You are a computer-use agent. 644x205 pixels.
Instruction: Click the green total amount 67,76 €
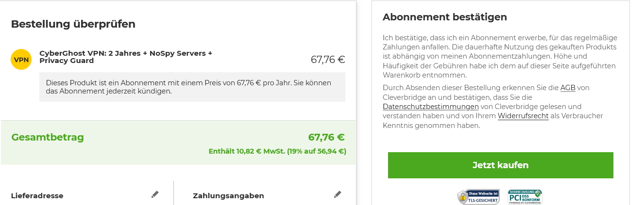point(326,137)
